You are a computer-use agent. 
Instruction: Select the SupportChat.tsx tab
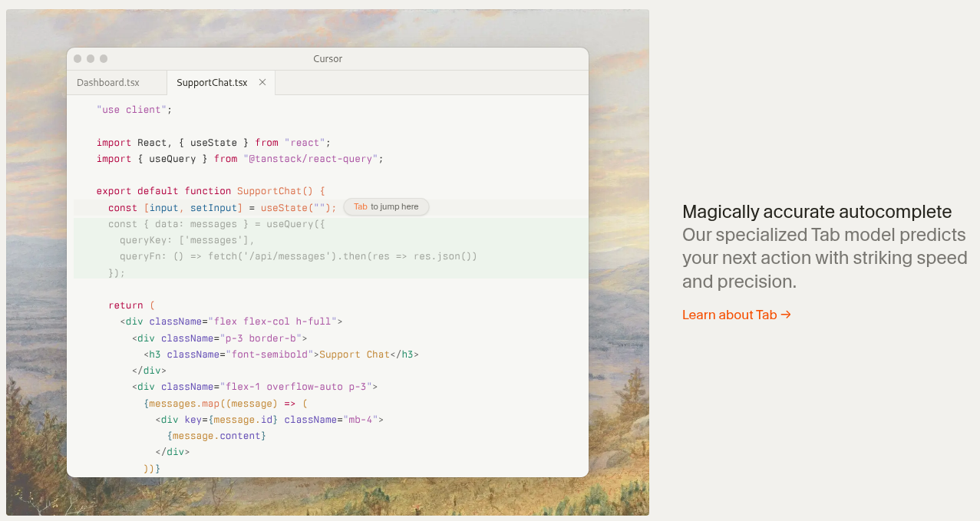pos(212,83)
